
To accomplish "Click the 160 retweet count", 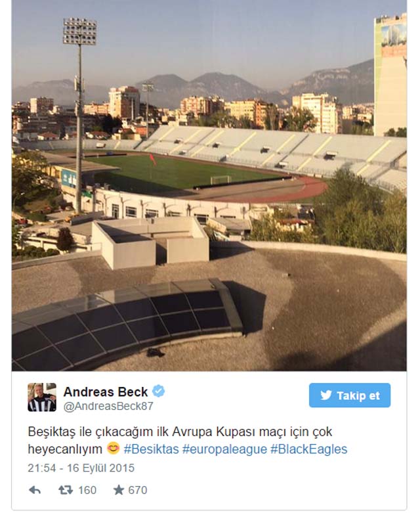I will coord(87,490).
